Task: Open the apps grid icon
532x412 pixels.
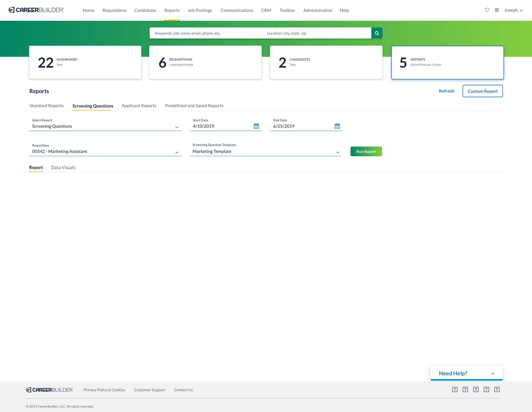Action: 497,10
